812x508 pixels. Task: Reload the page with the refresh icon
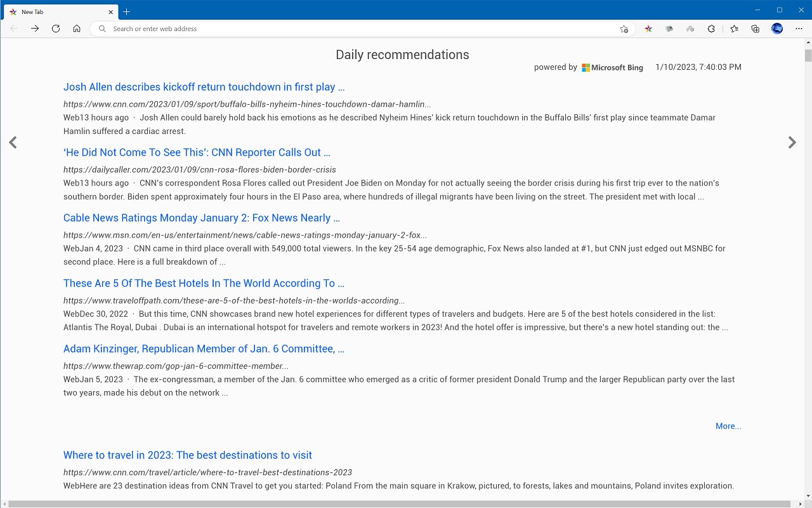tap(56, 29)
